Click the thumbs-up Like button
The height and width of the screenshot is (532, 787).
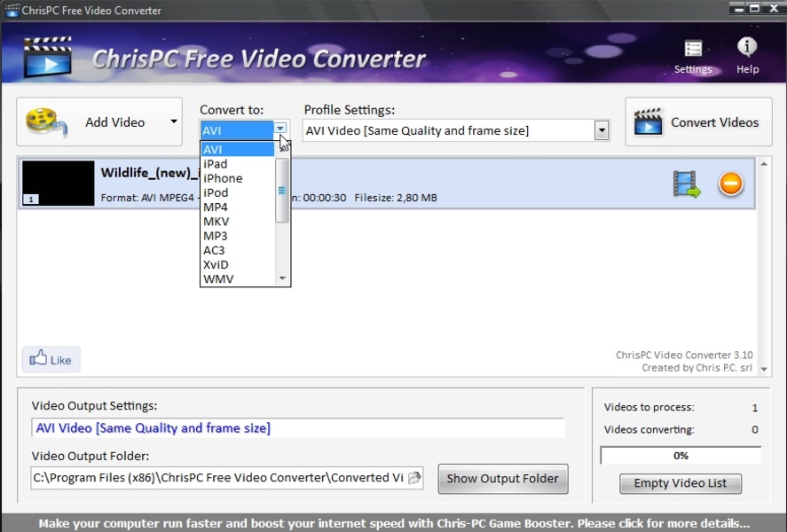point(51,359)
